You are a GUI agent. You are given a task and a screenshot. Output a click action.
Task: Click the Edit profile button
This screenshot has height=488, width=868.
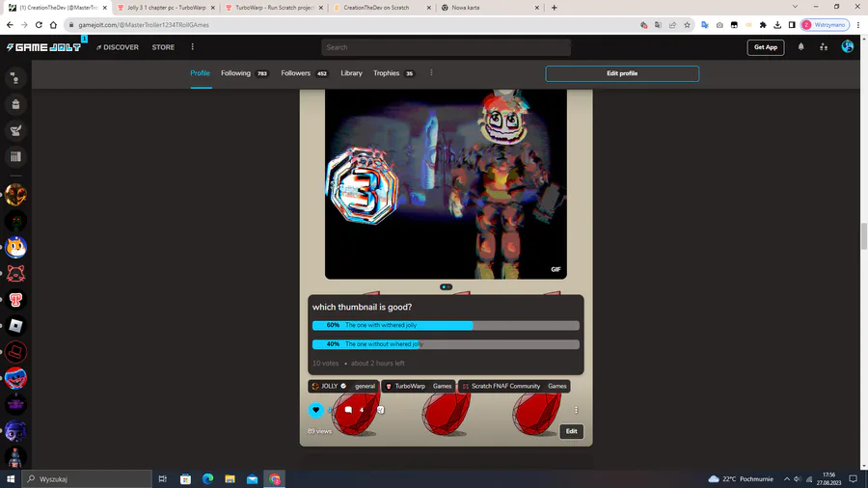tap(622, 73)
